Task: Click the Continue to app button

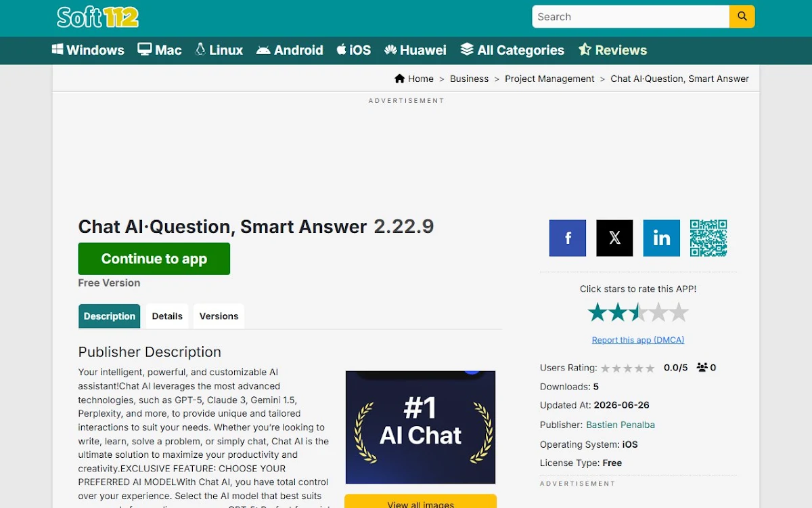Action: (x=154, y=259)
